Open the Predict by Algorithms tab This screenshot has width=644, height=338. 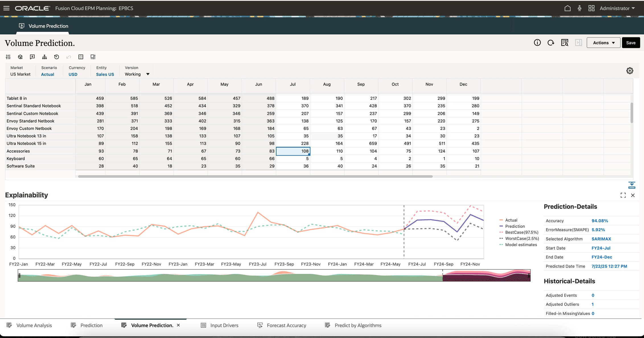point(357,325)
